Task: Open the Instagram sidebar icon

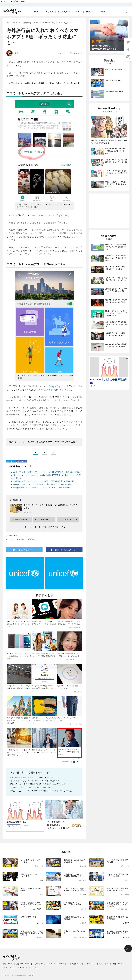Action: click(x=128, y=57)
